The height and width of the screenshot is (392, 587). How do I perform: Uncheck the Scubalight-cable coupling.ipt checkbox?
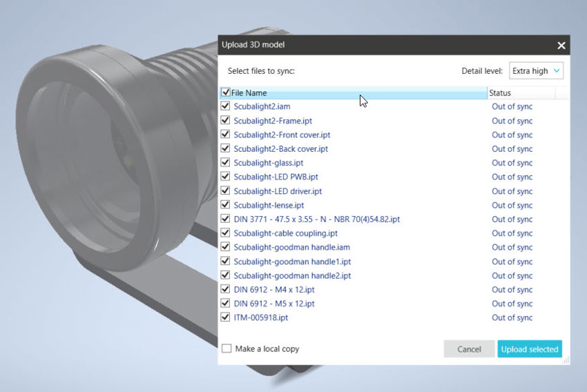225,233
